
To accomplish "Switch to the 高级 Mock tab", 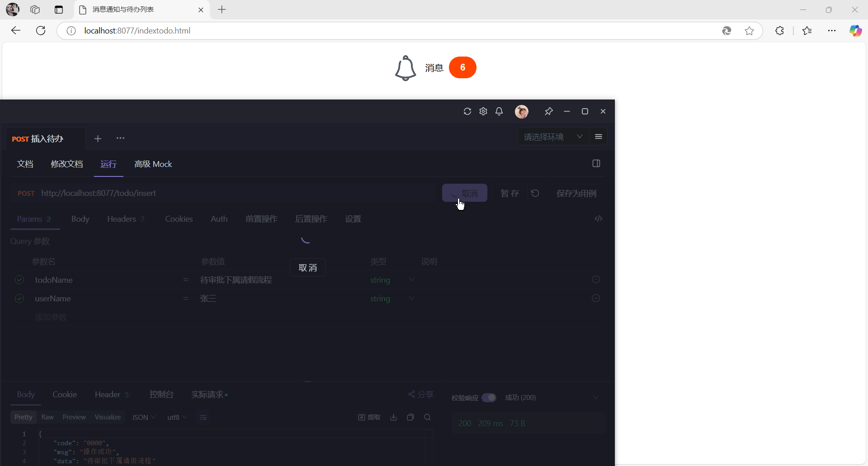I will [x=153, y=164].
